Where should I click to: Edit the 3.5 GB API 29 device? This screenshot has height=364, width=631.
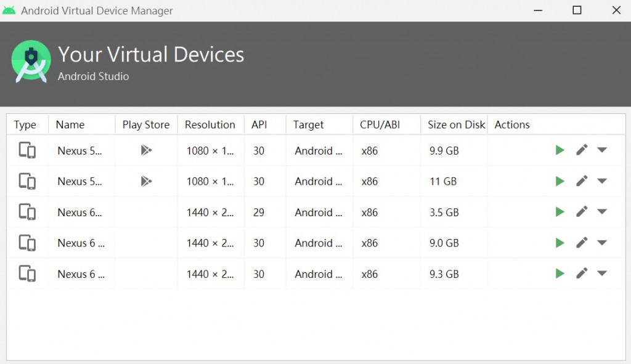(x=582, y=211)
